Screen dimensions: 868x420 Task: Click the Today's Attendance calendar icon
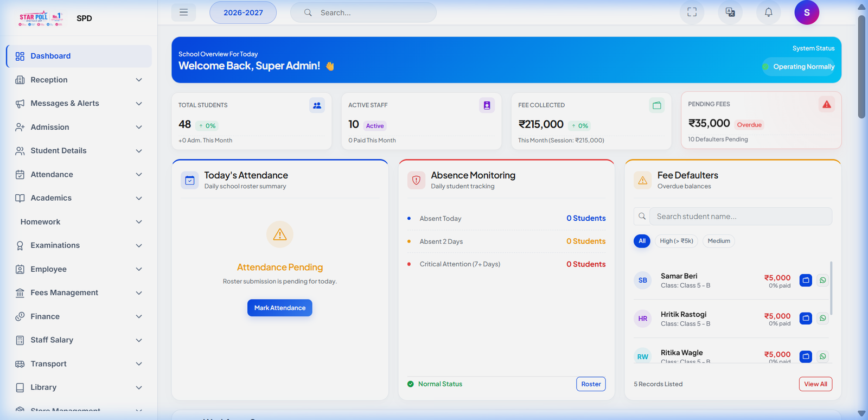click(190, 180)
